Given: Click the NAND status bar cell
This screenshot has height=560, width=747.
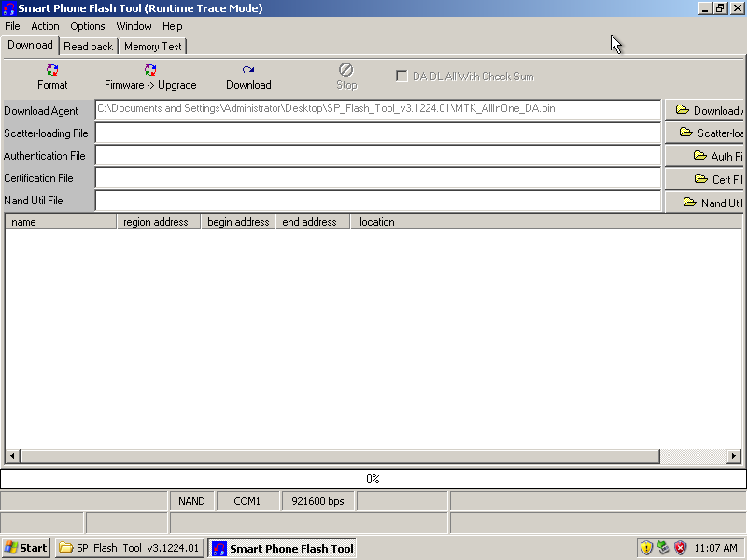Looking at the screenshot, I should point(191,501).
